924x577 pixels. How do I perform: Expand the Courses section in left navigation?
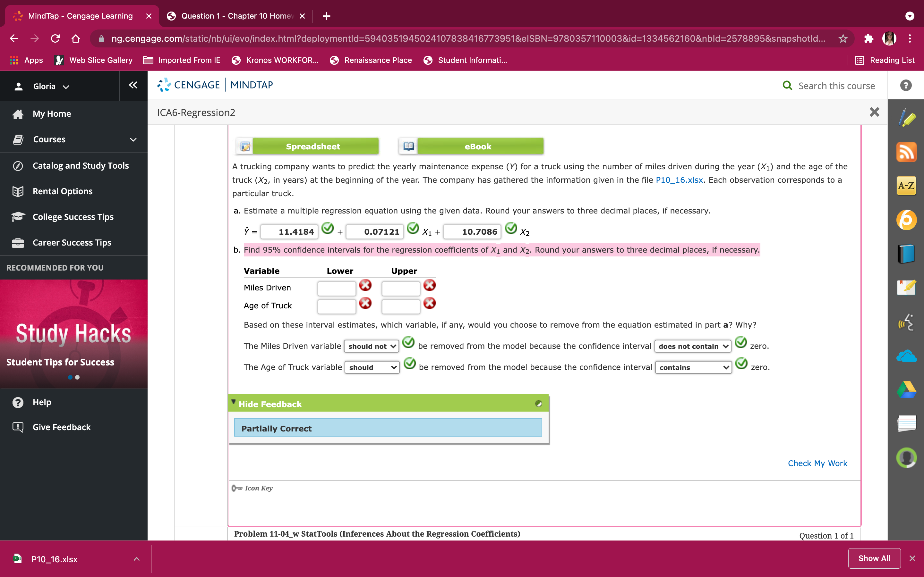click(x=133, y=139)
